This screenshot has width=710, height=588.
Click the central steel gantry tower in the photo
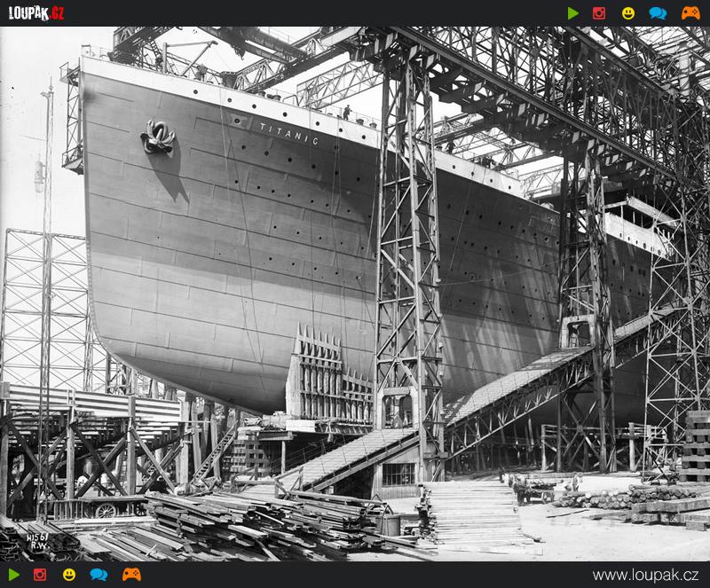point(408,266)
